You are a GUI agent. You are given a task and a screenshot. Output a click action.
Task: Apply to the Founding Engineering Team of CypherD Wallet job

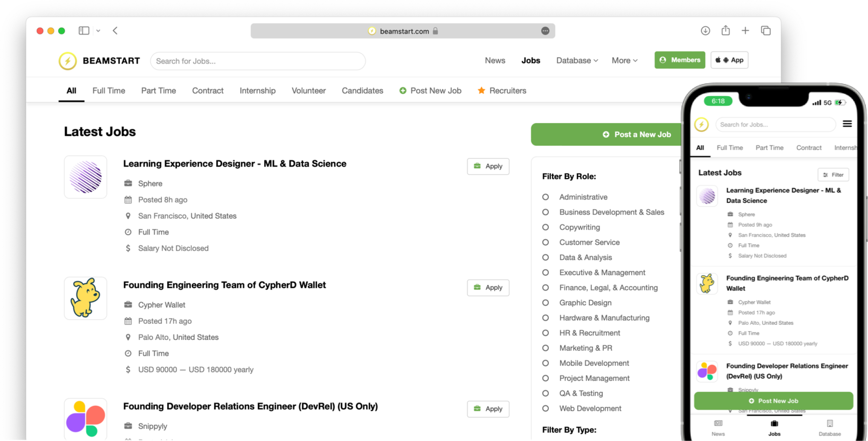pos(488,287)
